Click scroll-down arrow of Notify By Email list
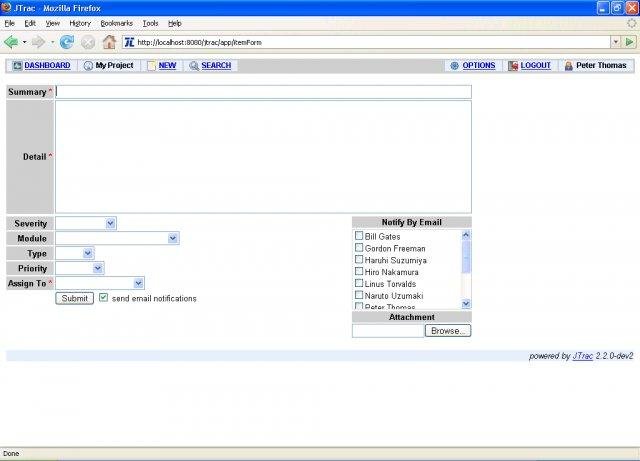The width and height of the screenshot is (640, 461). (466, 303)
